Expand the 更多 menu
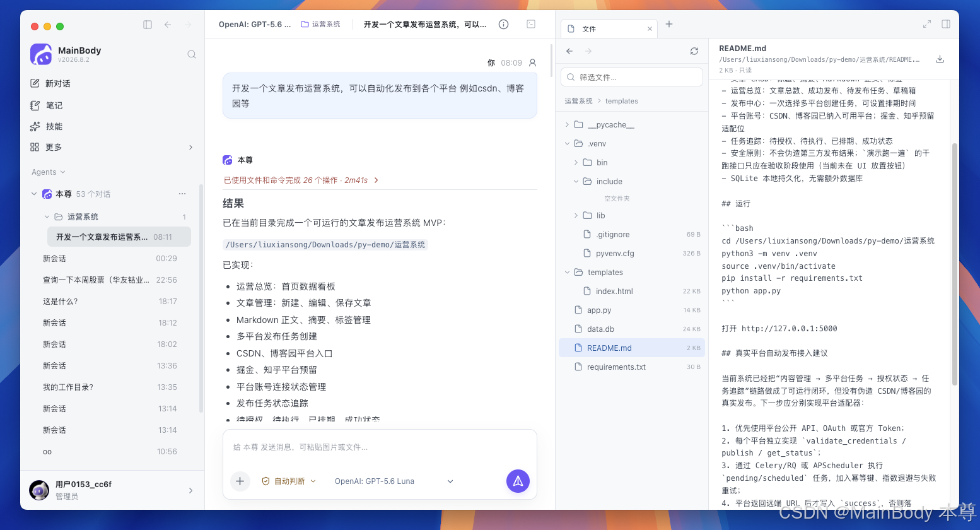 [x=112, y=147]
